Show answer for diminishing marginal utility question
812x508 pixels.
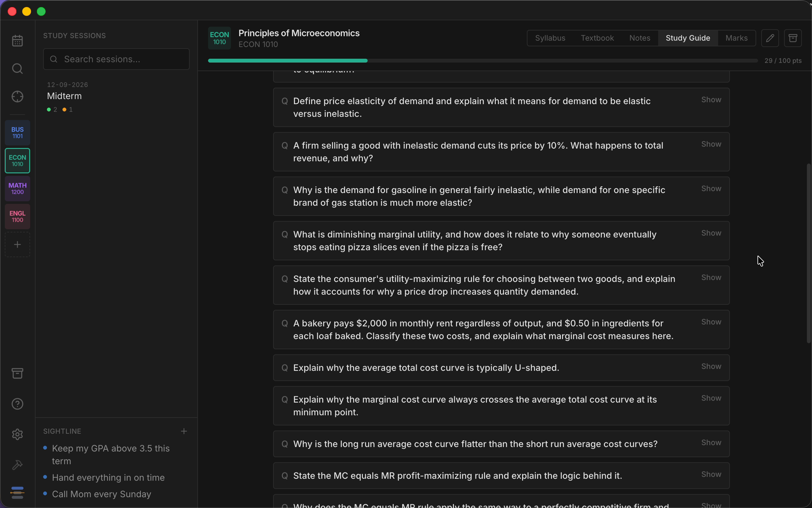point(711,233)
